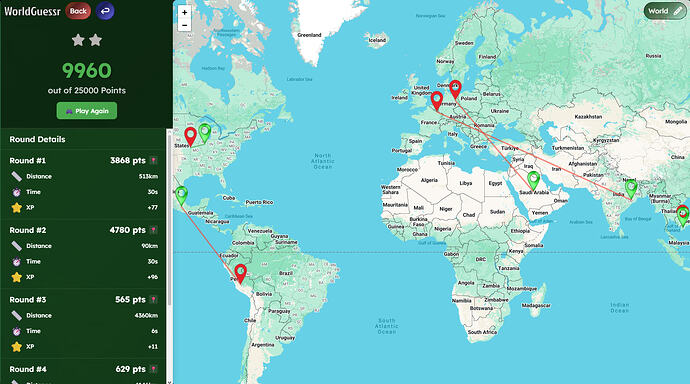Click the pin icon next to Round #4 points
Viewport: 690px width, 384px height.
pos(154,369)
